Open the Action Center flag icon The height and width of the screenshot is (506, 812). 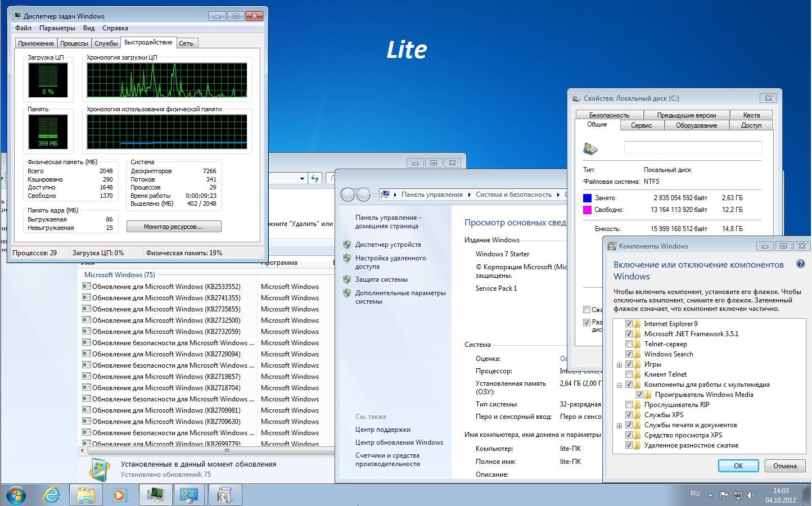click(x=724, y=495)
